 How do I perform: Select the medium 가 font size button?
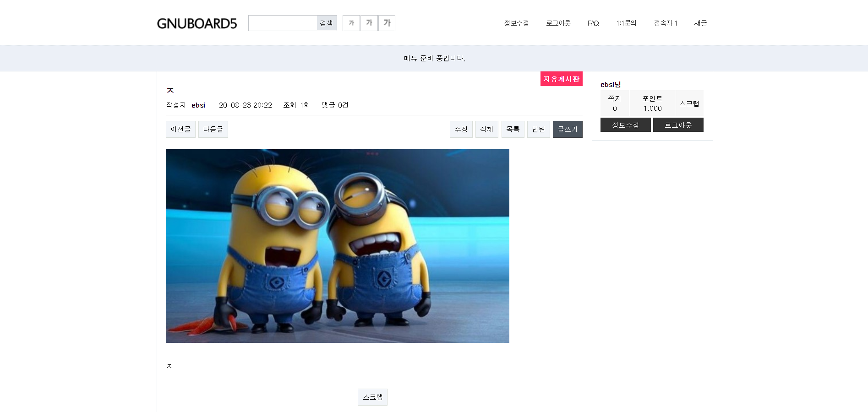369,23
